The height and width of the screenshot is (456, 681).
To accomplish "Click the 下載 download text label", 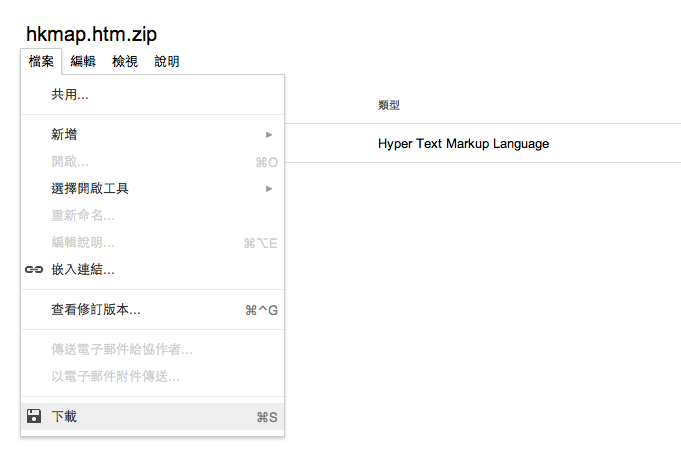I will (x=64, y=416).
